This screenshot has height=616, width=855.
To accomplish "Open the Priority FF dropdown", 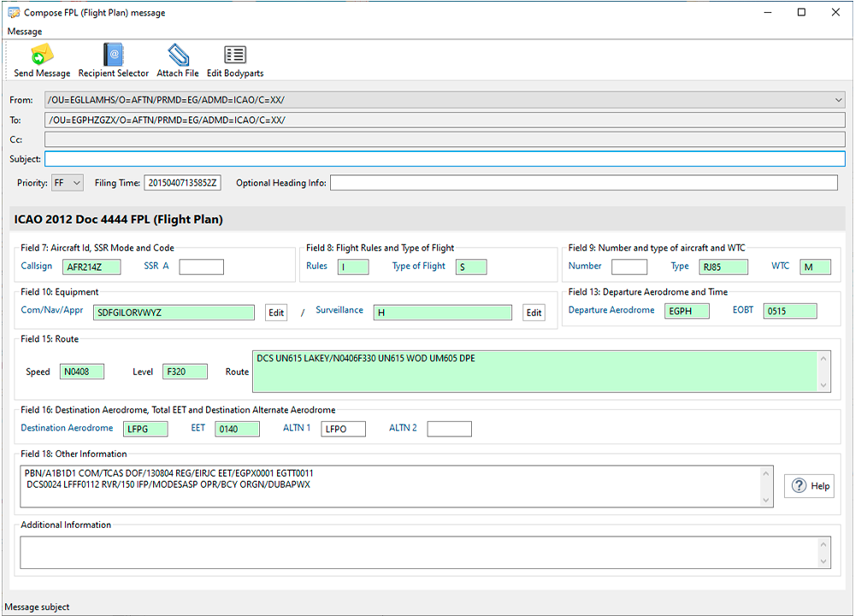I will tap(68, 183).
